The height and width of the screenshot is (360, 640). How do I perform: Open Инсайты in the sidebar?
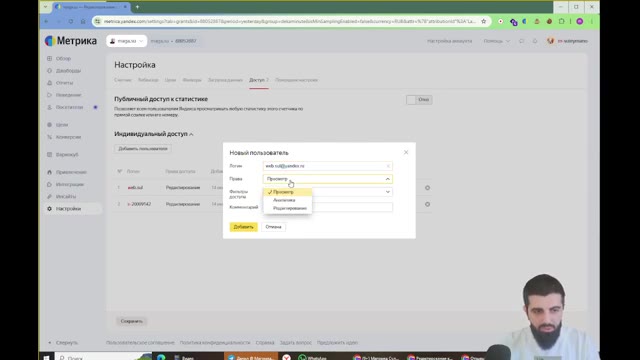pyautogui.click(x=66, y=196)
